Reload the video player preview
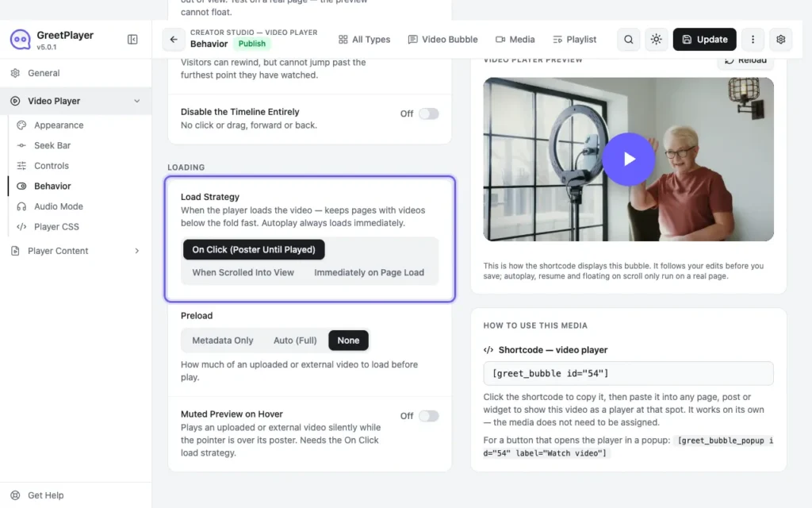Image resolution: width=812 pixels, height=508 pixels. click(745, 60)
